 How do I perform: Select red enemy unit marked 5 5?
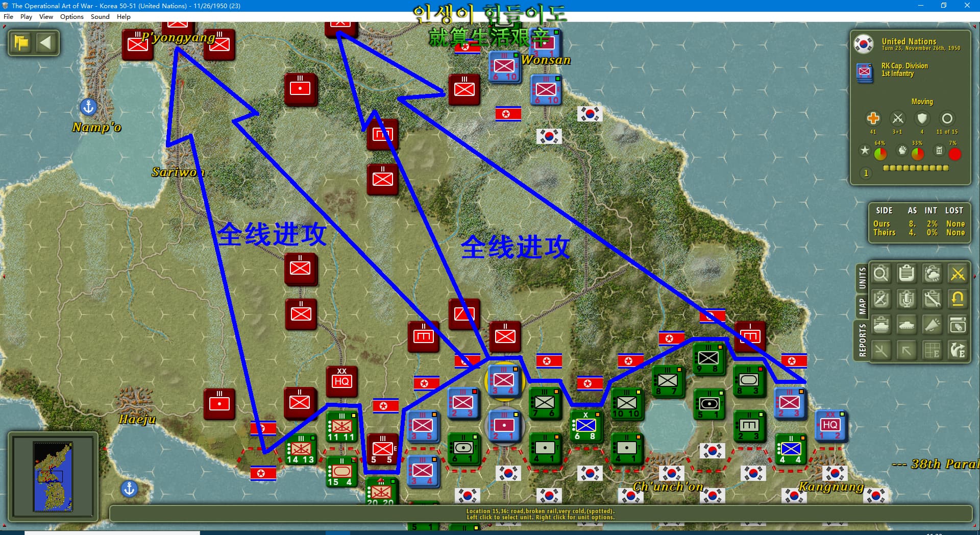pos(382,449)
